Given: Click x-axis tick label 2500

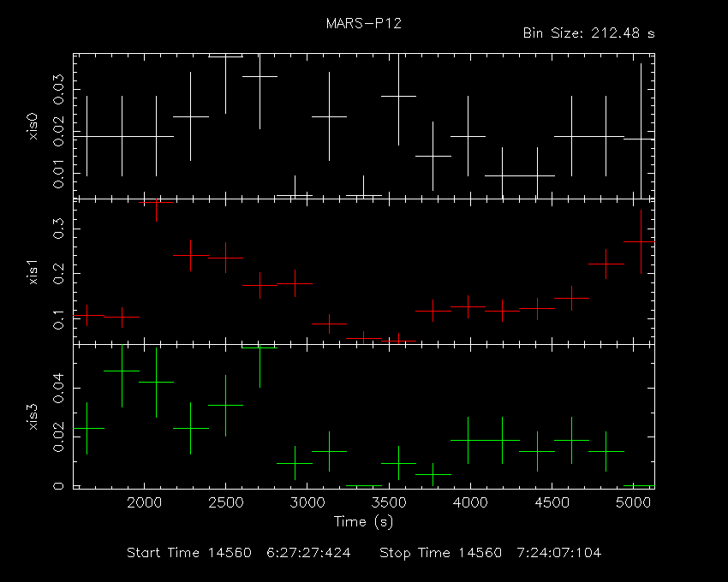Looking at the screenshot, I should [x=225, y=502].
